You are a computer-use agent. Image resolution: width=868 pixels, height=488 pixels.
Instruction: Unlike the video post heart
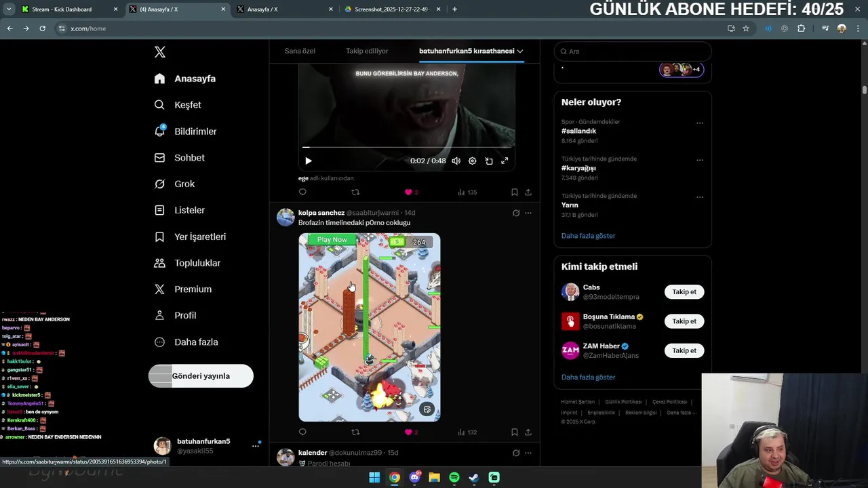pyautogui.click(x=408, y=192)
